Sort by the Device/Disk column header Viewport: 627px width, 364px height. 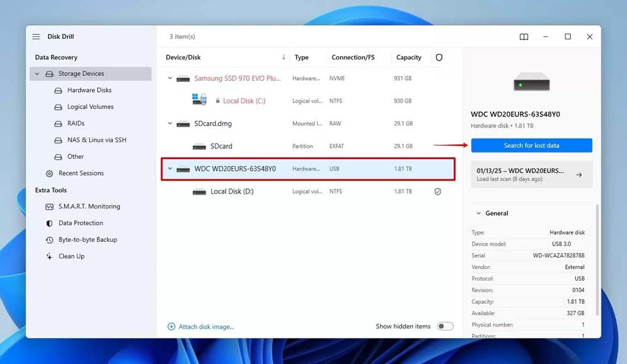click(183, 58)
